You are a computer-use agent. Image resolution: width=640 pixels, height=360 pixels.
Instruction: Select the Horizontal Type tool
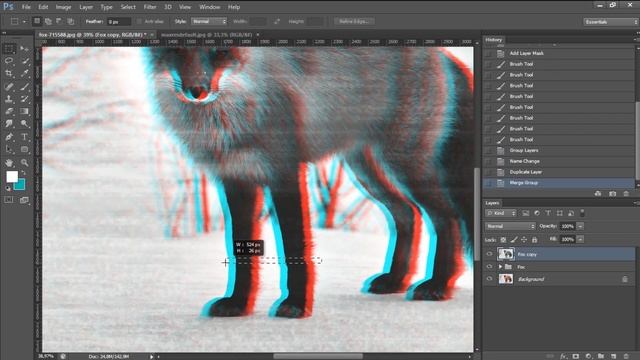coord(24,137)
